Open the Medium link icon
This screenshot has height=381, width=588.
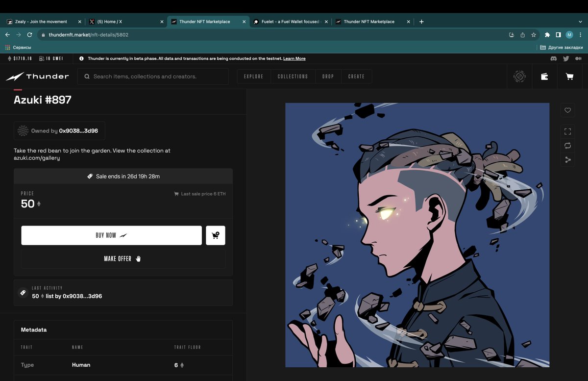point(579,58)
